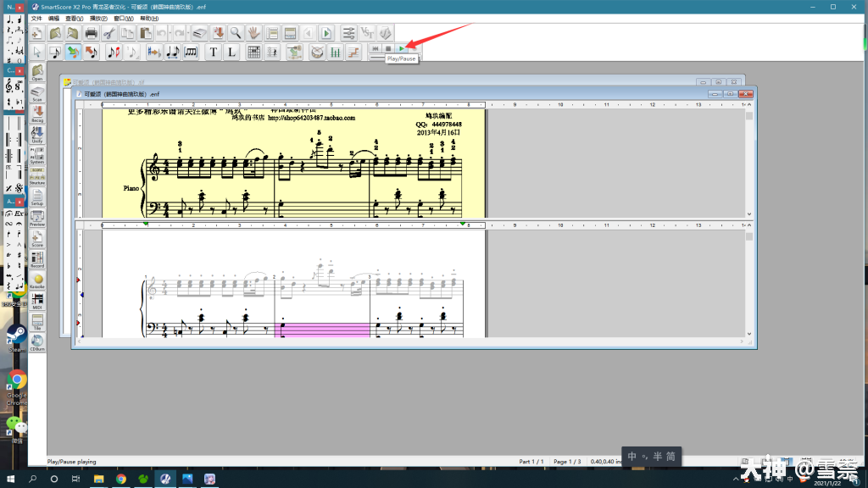Choose the L lyrics tool
Image resolution: width=868 pixels, height=488 pixels.
click(x=231, y=53)
